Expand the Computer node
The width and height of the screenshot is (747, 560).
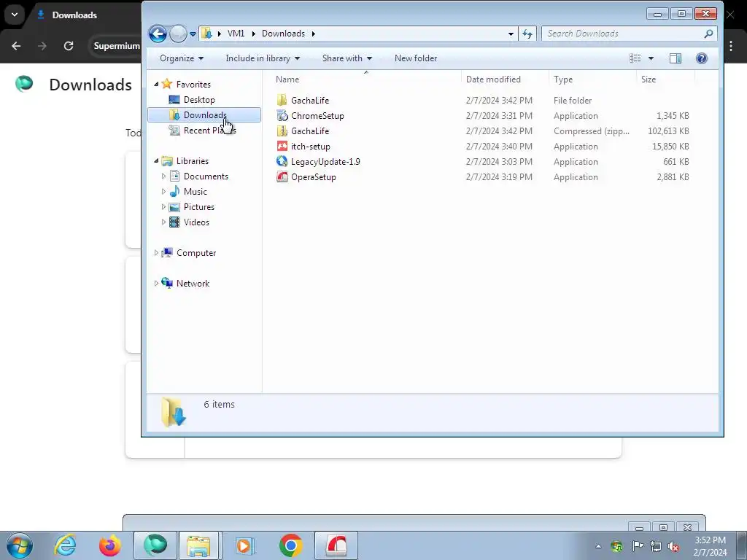[156, 253]
